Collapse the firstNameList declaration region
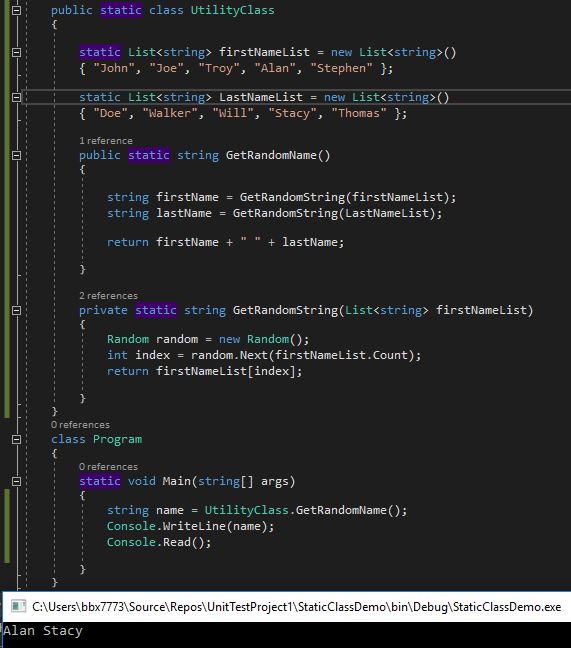This screenshot has height=648, width=571. pos(16,52)
